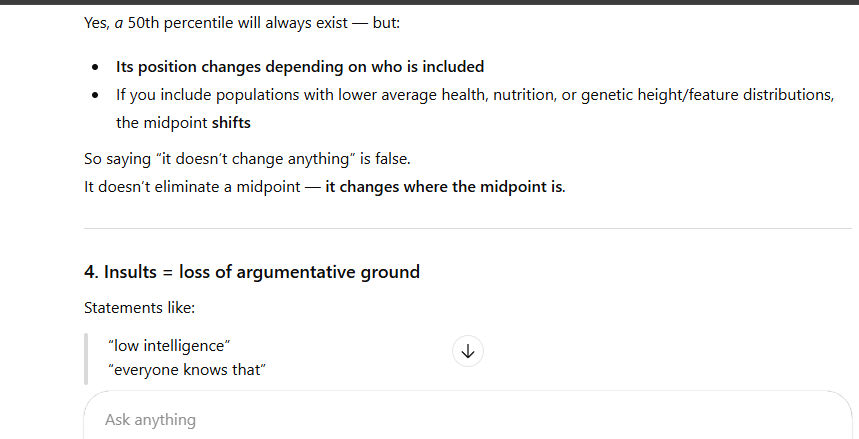
Task: Click the bold 'it changes where the midpoint is'
Action: (444, 187)
